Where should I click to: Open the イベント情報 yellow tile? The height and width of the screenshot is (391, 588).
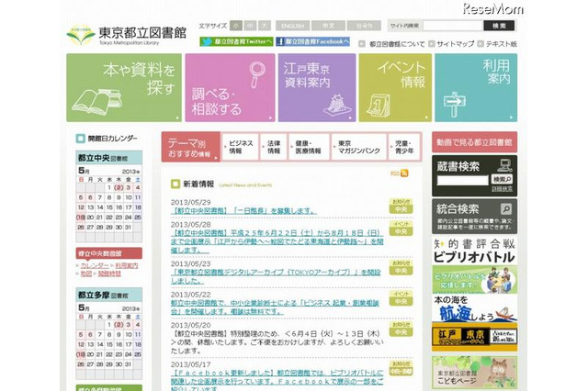(395, 87)
